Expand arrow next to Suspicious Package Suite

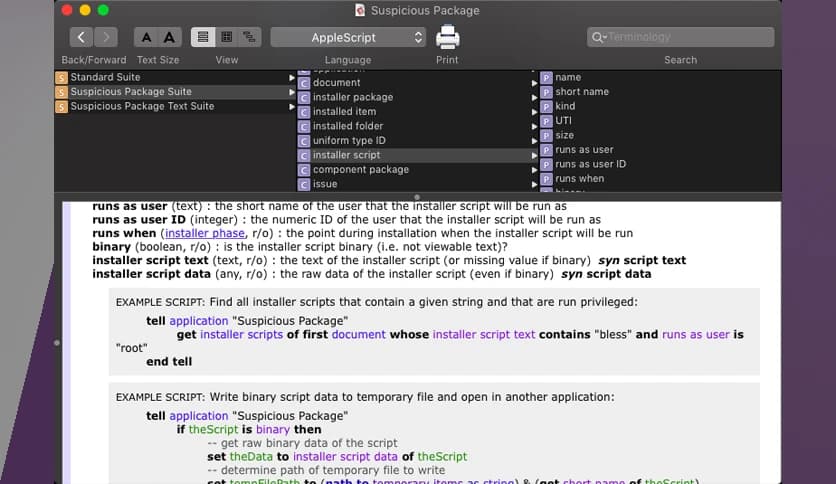tap(292, 92)
